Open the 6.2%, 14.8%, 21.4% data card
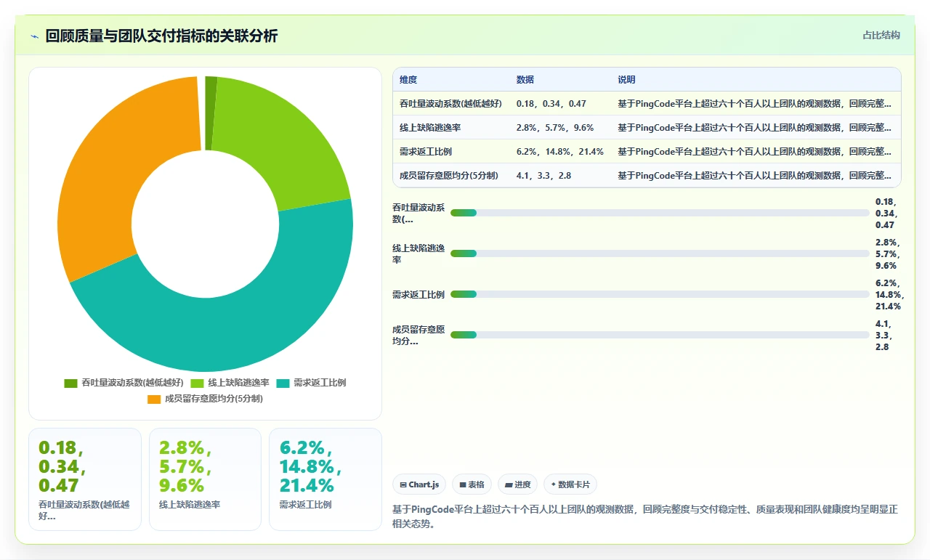The height and width of the screenshot is (560, 930). pyautogui.click(x=325, y=479)
